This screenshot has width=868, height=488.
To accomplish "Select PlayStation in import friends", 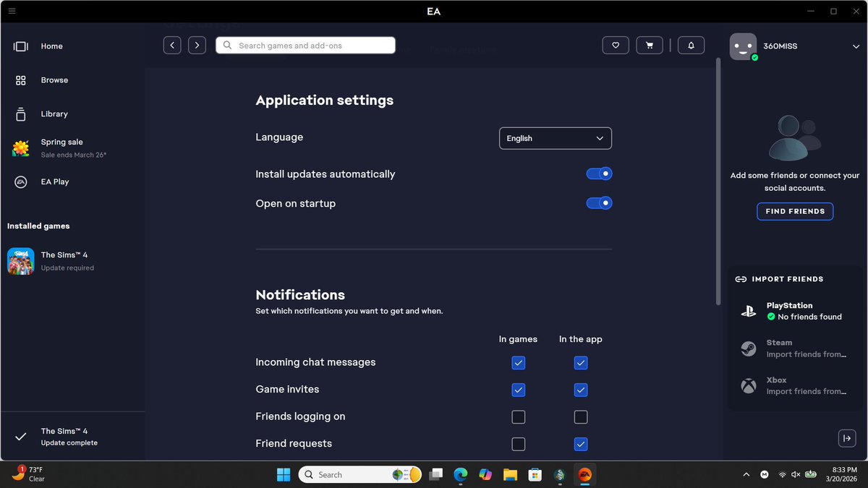I will pyautogui.click(x=796, y=311).
